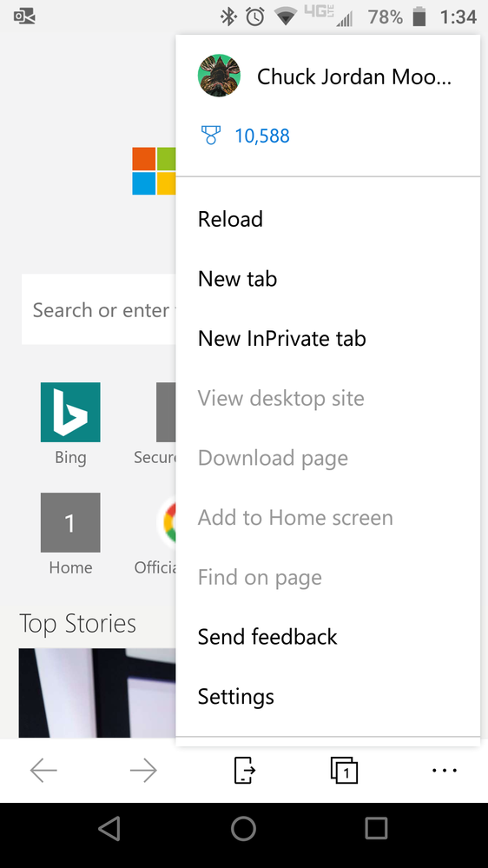Viewport: 488px width, 868px height.
Task: Tap the Chuck Jordan profile avatar
Action: [219, 76]
